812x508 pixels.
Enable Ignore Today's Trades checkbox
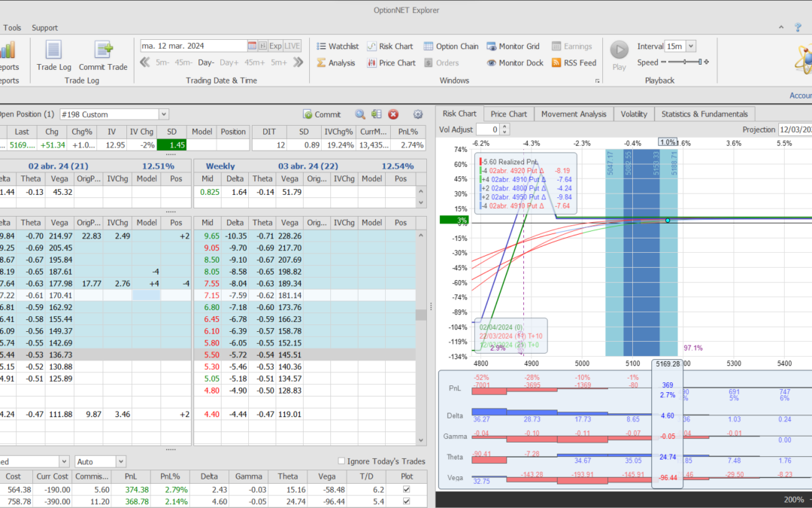(342, 461)
